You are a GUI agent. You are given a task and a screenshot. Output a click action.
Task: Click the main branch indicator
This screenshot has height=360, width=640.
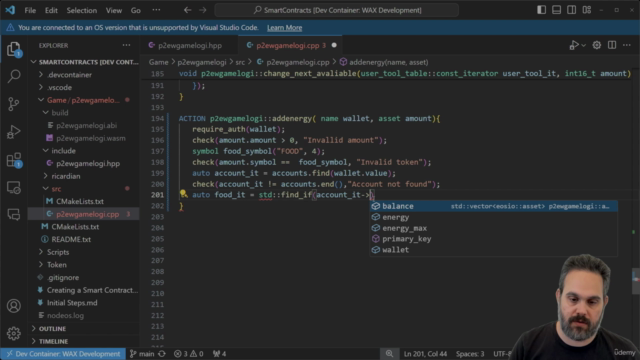pyautogui.click(x=142, y=354)
